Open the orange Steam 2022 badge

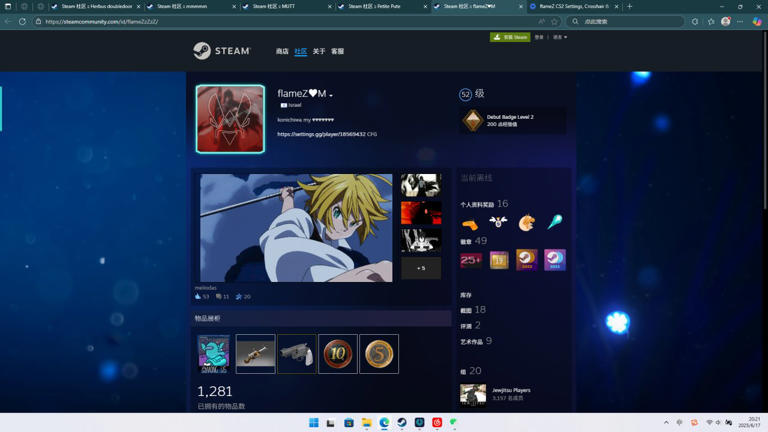(527, 260)
